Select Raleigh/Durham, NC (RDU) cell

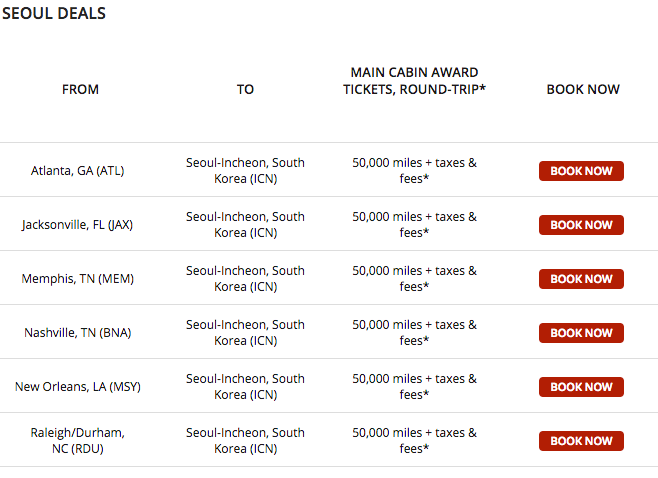coord(78,441)
